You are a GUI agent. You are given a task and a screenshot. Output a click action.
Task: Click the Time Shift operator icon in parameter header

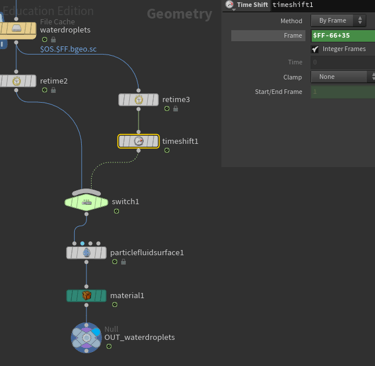point(229,5)
